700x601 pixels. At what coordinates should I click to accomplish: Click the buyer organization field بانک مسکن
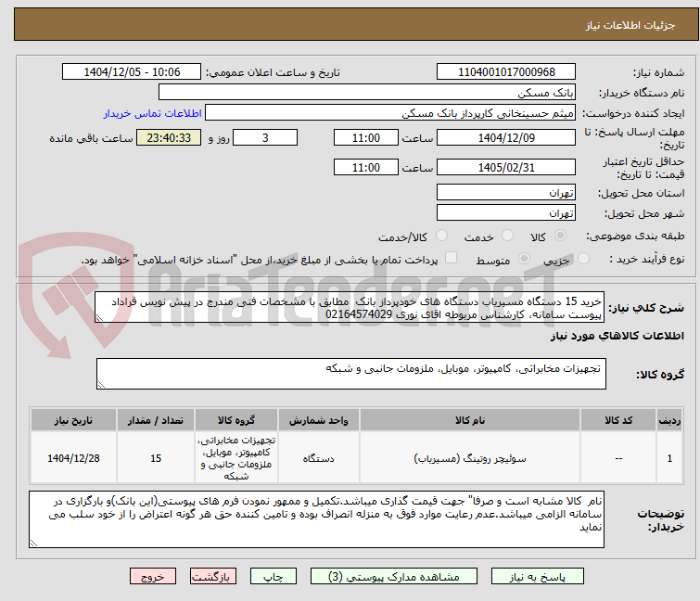[x=367, y=93]
